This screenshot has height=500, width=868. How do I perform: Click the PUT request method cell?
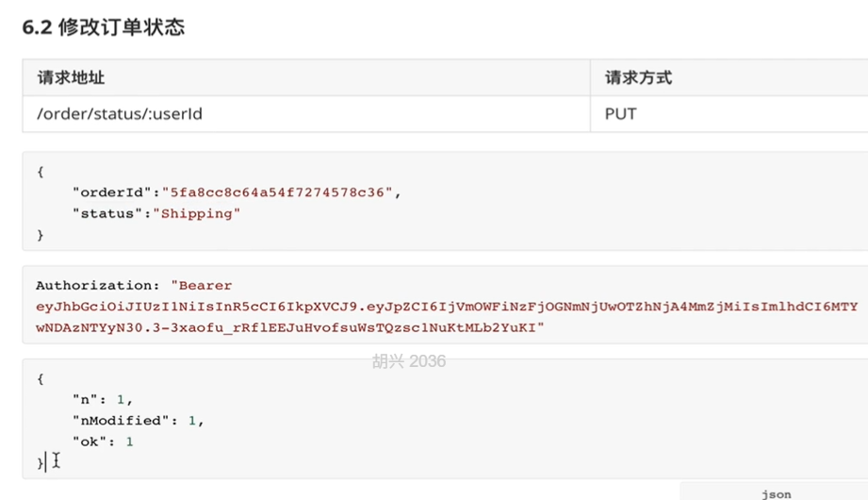click(x=620, y=114)
